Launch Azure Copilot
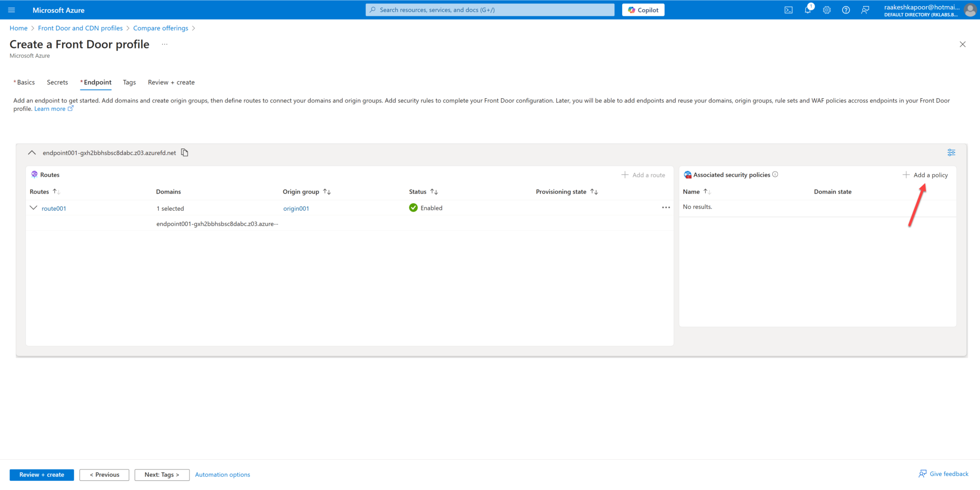Image resolution: width=980 pixels, height=490 pixels. click(x=643, y=10)
